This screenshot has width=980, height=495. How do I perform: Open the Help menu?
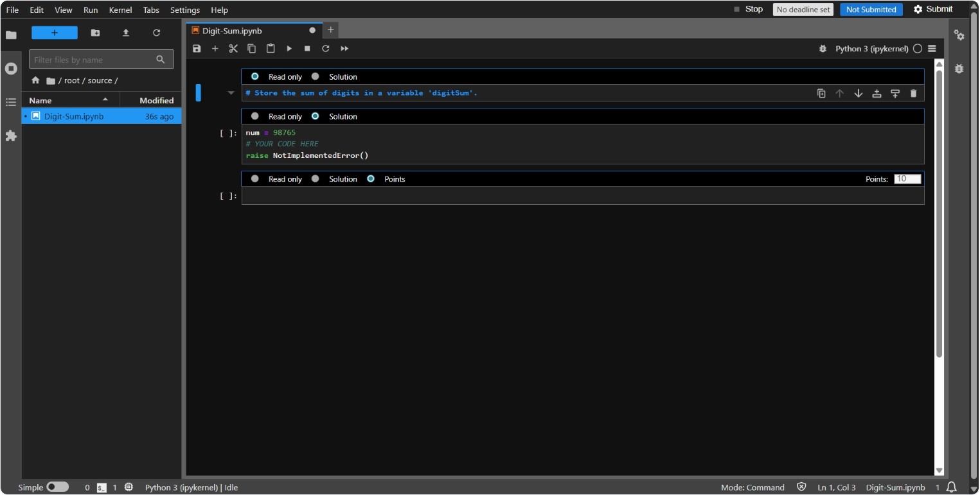219,10
